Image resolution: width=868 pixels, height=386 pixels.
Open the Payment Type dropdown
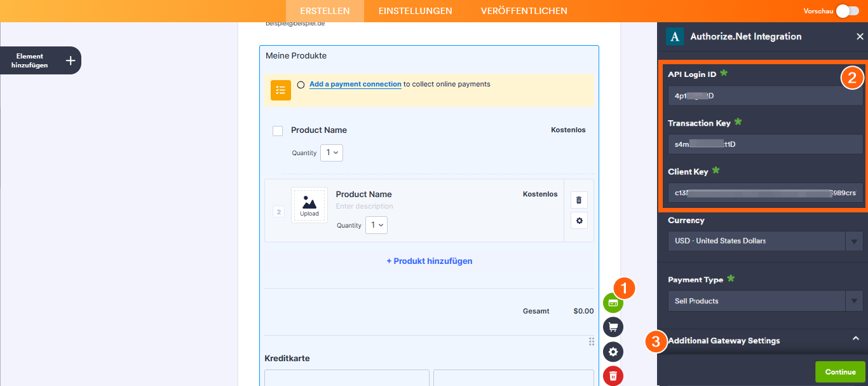pos(765,301)
